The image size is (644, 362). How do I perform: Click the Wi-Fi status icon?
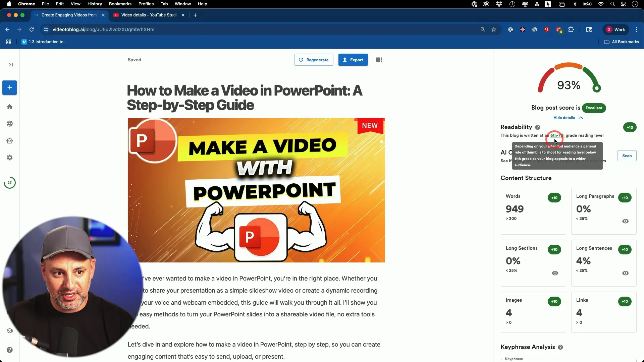tap(601, 4)
